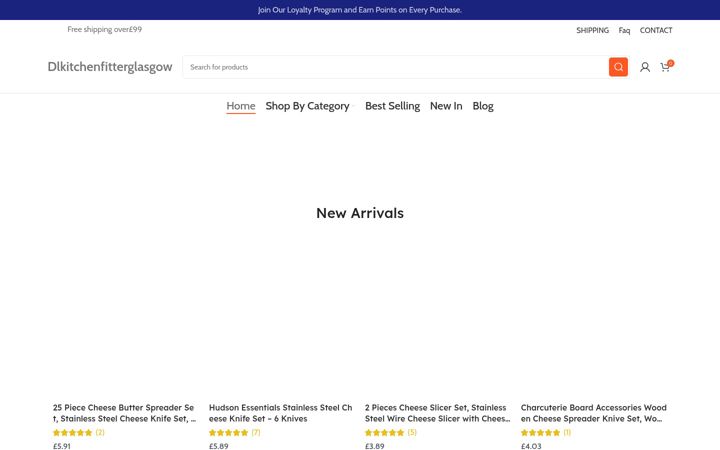Open the New In page
The height and width of the screenshot is (450, 720).
[x=446, y=106]
